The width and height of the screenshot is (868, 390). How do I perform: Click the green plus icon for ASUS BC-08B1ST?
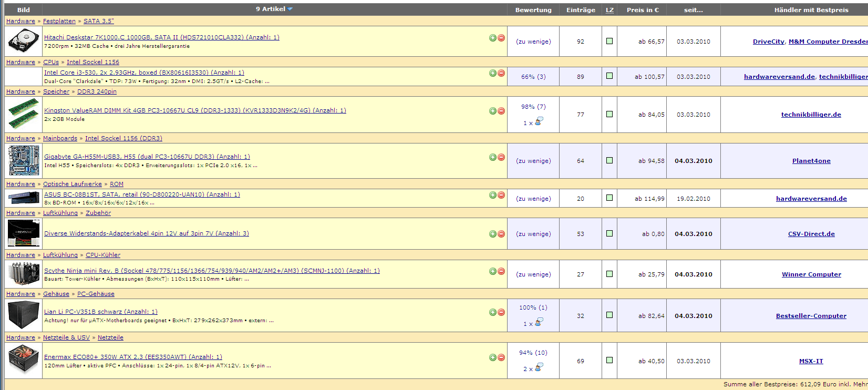tap(493, 195)
